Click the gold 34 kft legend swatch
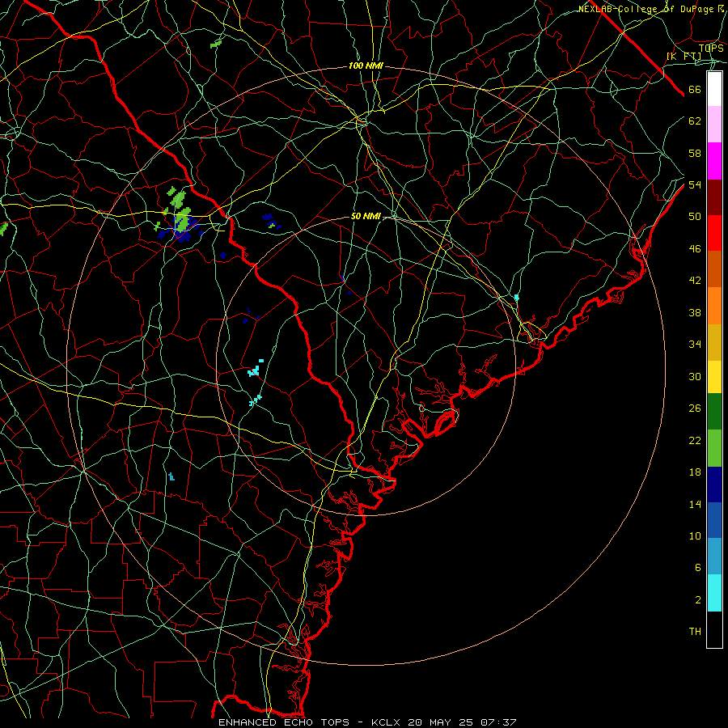Image resolution: width=728 pixels, height=728 pixels. tap(714, 342)
